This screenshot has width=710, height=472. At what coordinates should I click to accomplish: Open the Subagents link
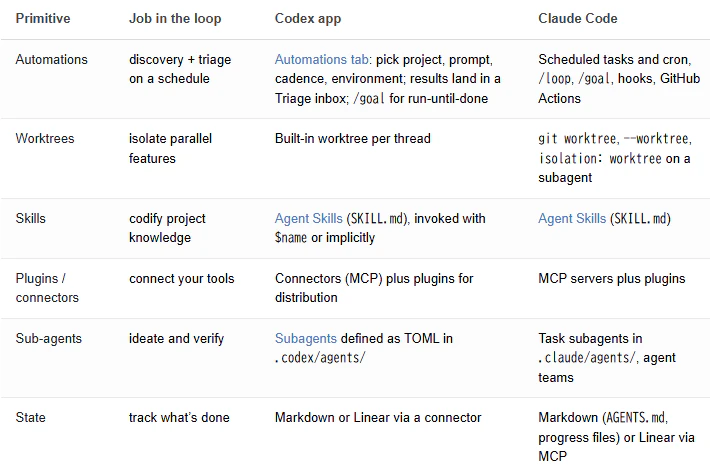pos(306,338)
